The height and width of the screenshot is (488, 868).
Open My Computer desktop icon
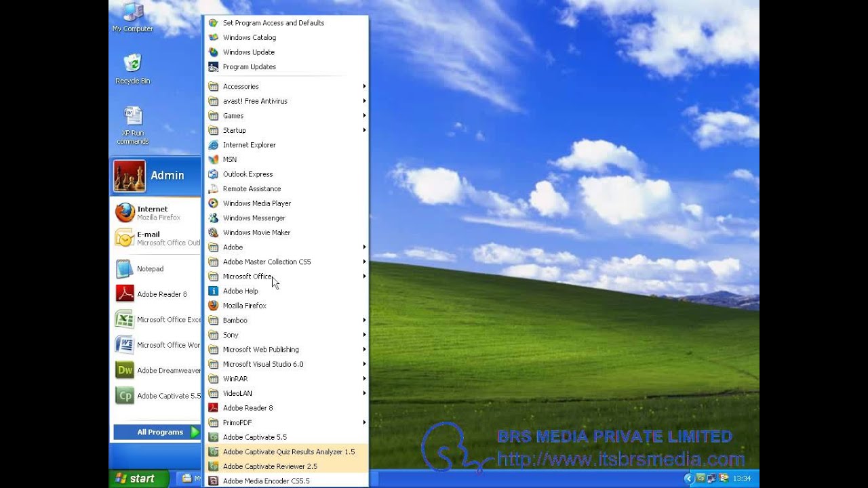click(133, 17)
